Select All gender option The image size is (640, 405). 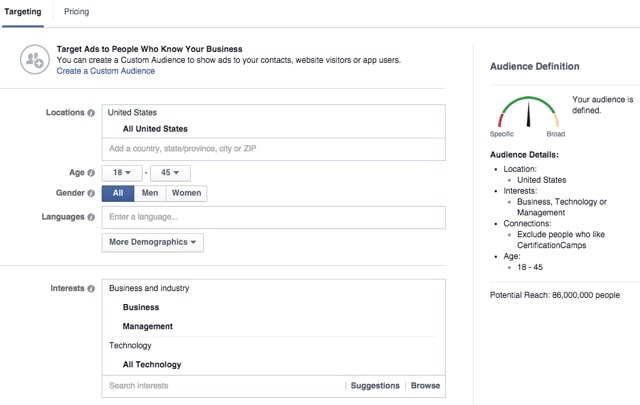118,193
